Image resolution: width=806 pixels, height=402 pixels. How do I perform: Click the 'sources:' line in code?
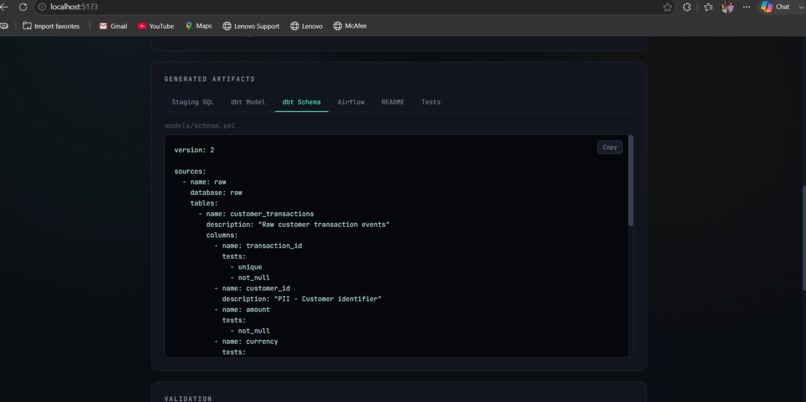click(x=190, y=171)
